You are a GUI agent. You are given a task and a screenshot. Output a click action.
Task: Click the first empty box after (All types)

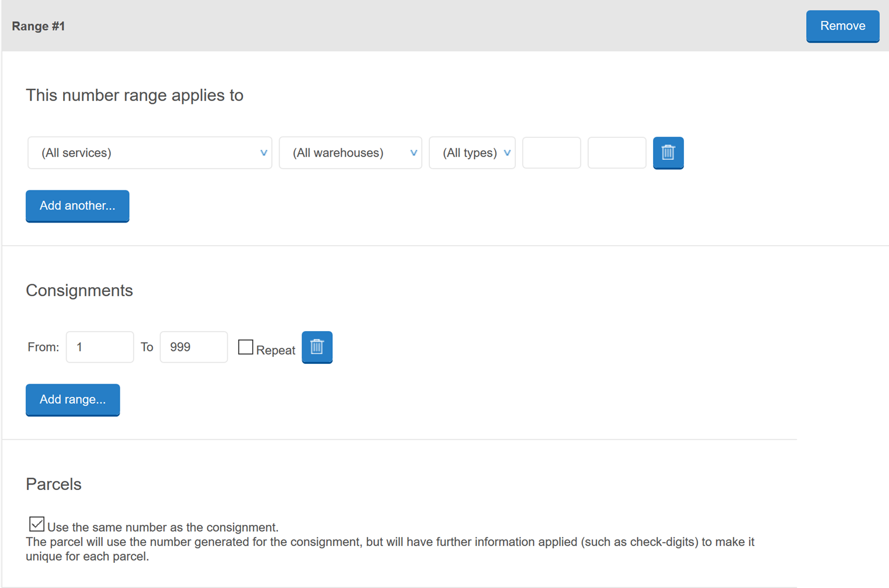(551, 153)
